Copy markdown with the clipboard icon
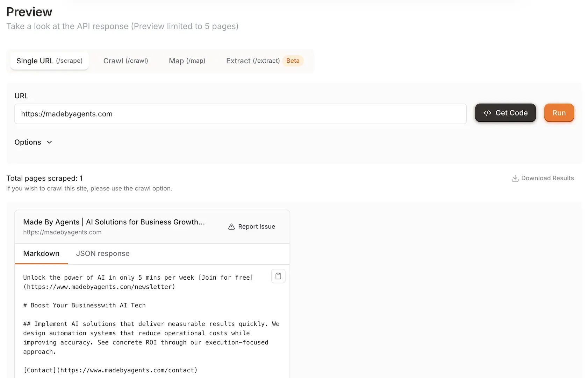The height and width of the screenshot is (378, 588). [278, 276]
